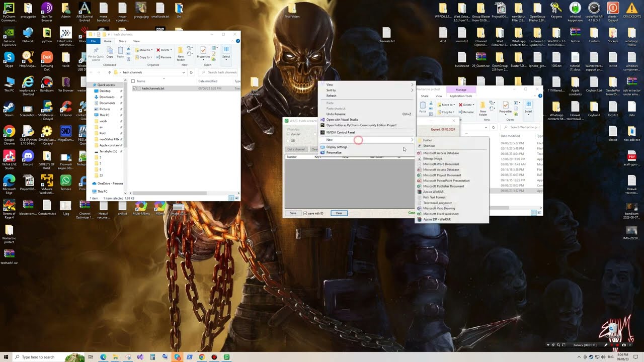Click Pin to Quick access in hash channels window

click(x=96, y=53)
